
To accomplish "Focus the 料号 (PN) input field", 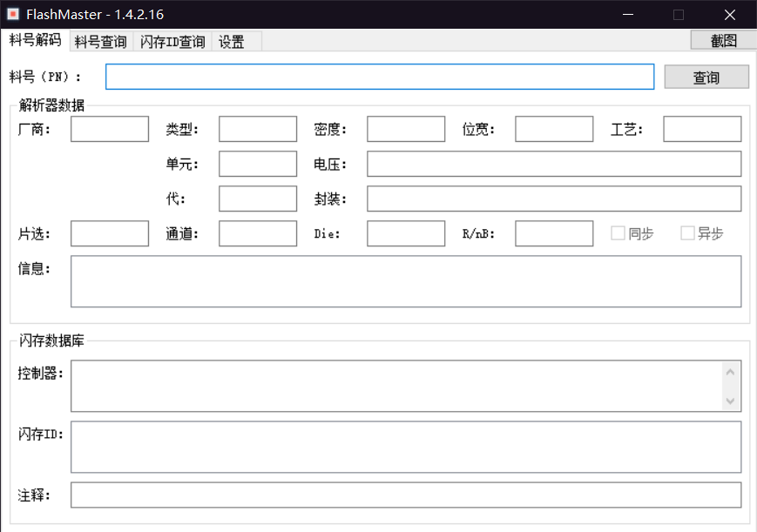I will click(x=380, y=77).
